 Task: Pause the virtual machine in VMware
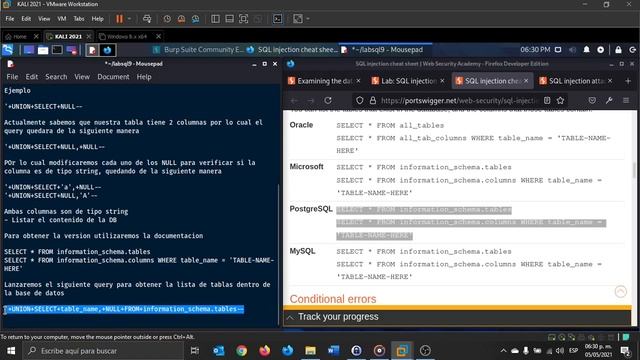119,19
